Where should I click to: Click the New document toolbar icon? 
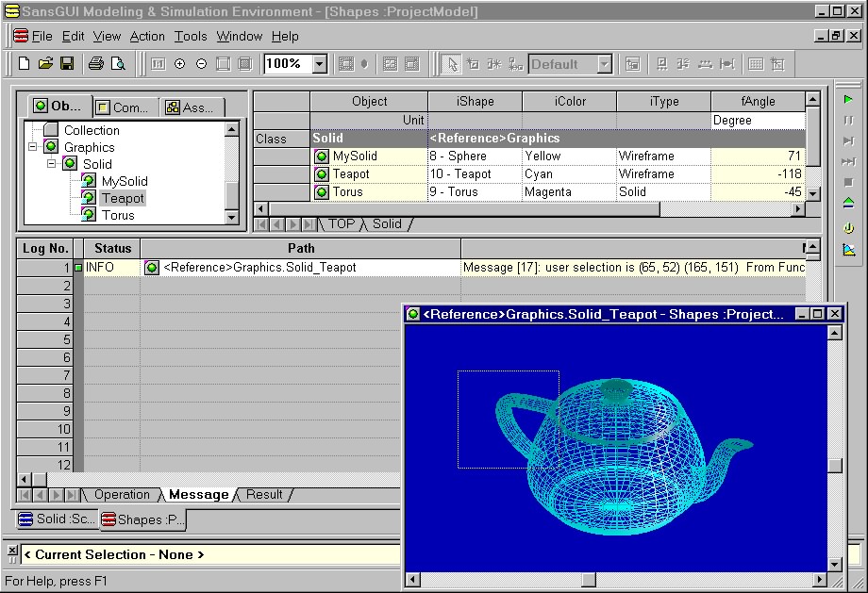pos(25,64)
